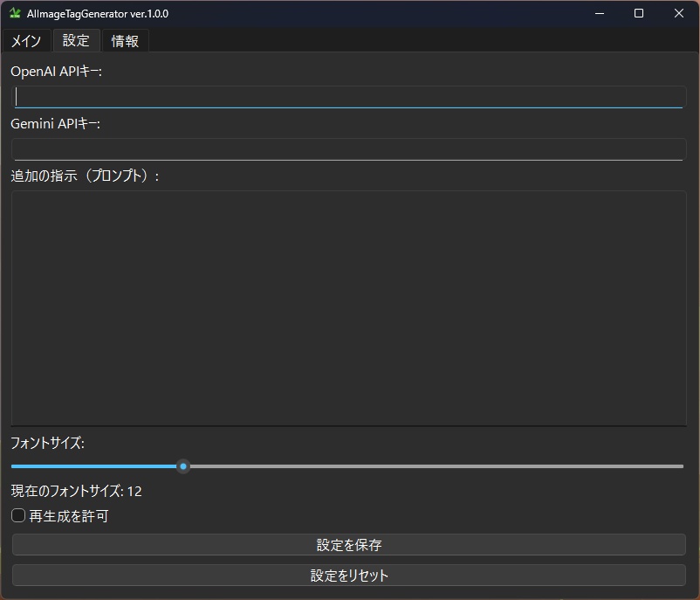The image size is (700, 600).
Task: Click the フォントサイズ: label
Action: pyautogui.click(x=48, y=443)
